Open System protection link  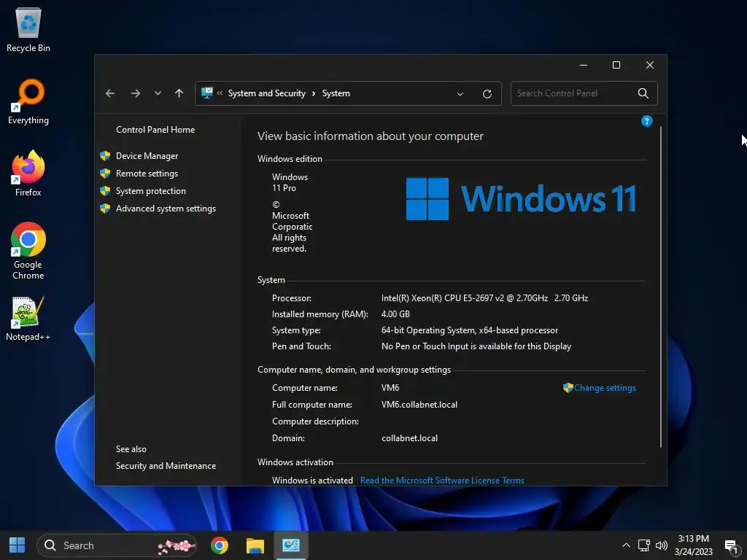(x=150, y=191)
